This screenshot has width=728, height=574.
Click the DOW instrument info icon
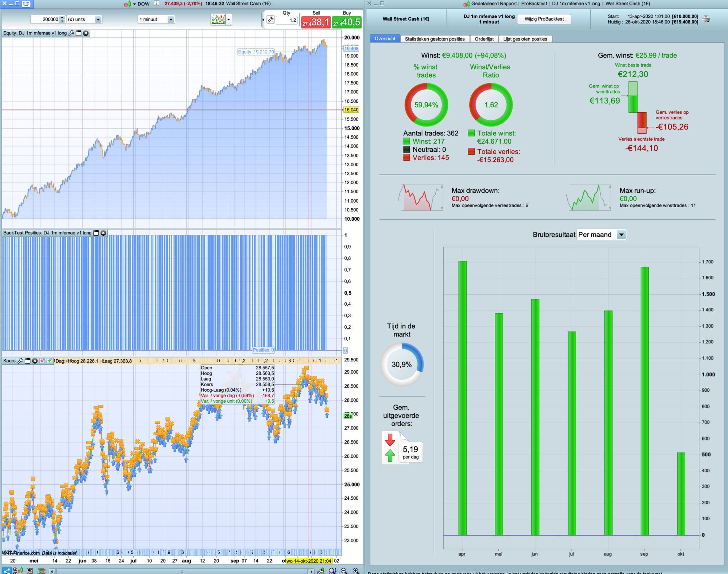(156, 4)
